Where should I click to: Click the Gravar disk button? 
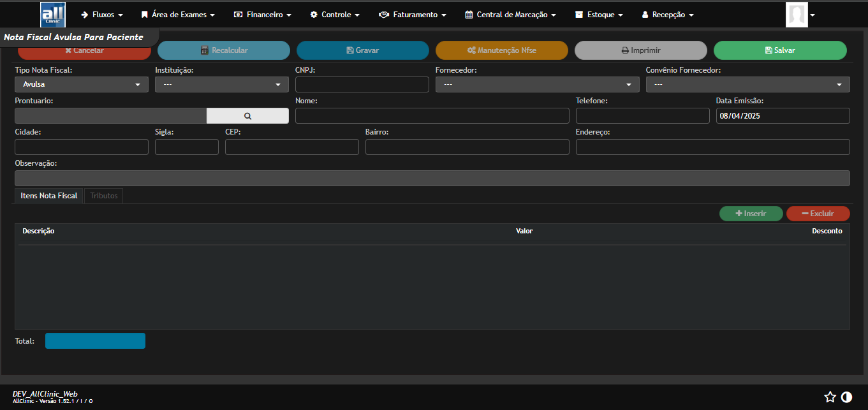(x=362, y=50)
